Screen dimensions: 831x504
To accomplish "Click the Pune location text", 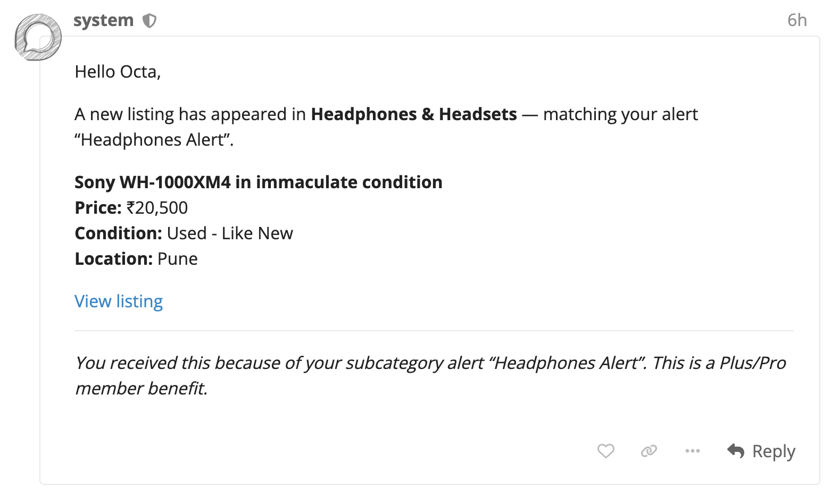I will point(177,259).
